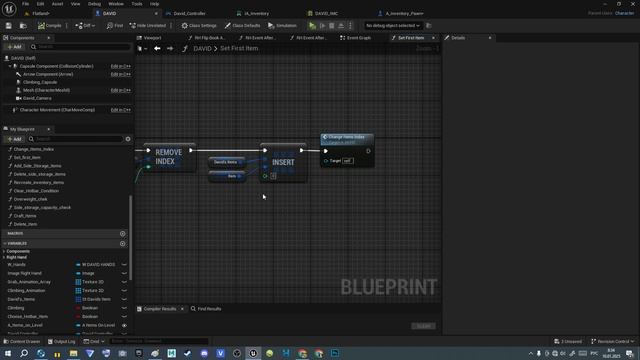
Task: Add a new macro with plus icon
Action: coord(122,233)
